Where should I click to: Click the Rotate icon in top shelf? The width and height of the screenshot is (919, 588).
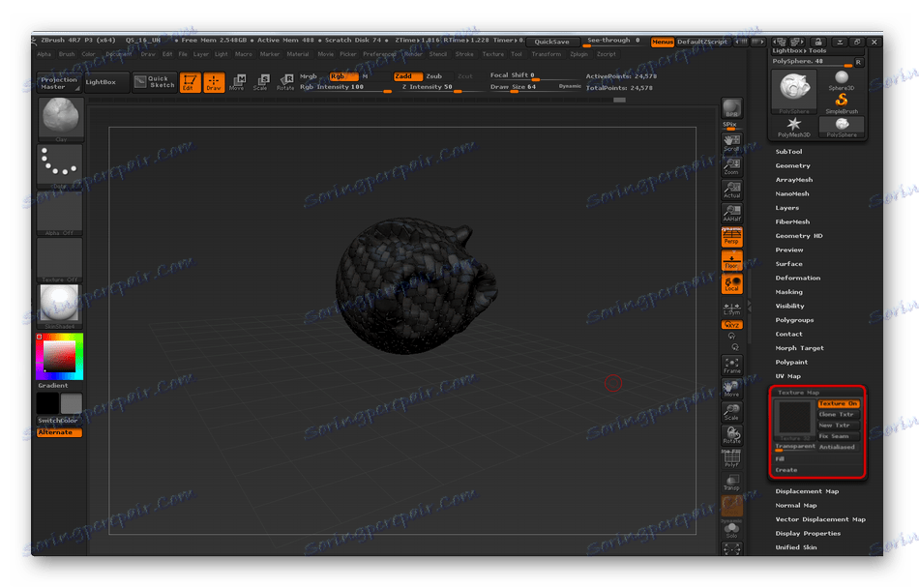pyautogui.click(x=285, y=82)
